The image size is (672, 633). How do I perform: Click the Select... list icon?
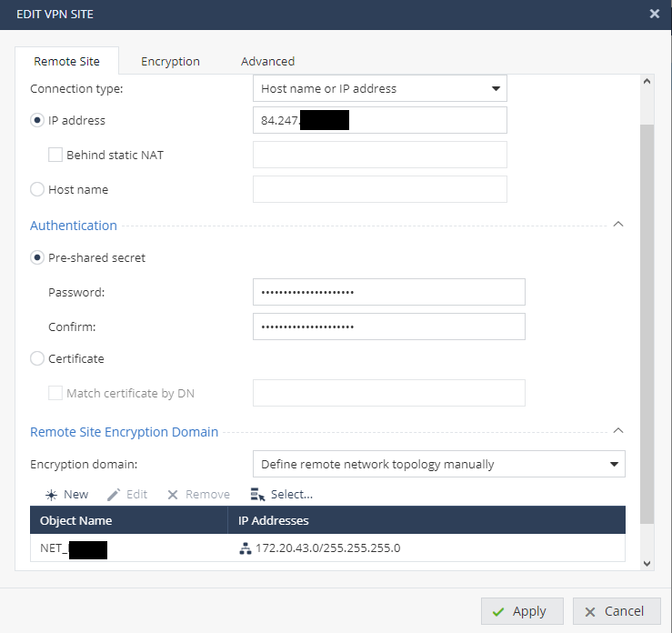(257, 494)
